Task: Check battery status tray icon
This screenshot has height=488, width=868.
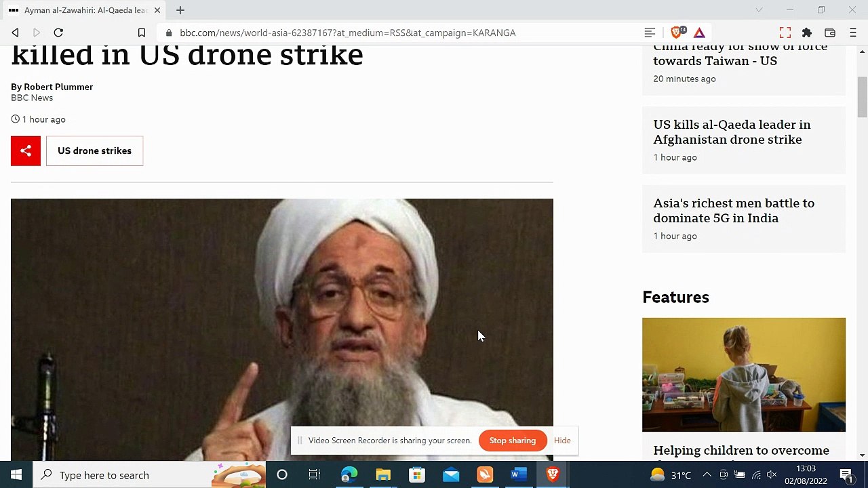Action: tap(740, 475)
